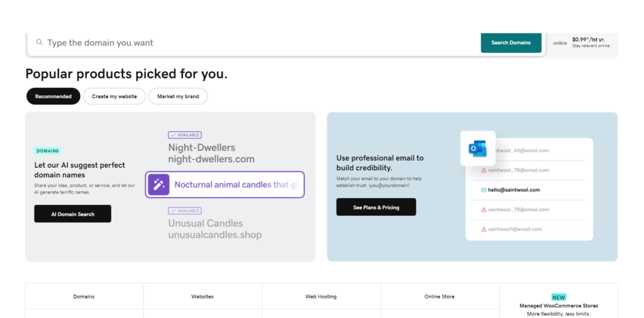Choose the Web Hosting category
This screenshot has width=644, height=318.
321,297
